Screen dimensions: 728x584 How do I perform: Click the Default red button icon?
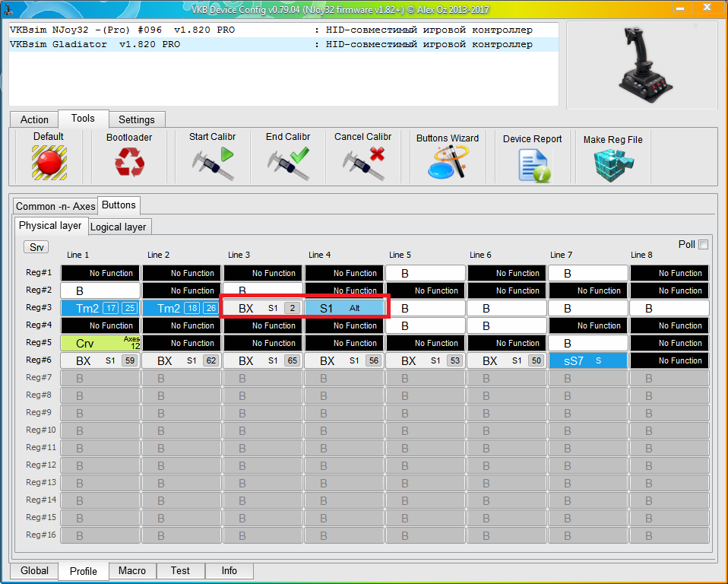[x=49, y=163]
